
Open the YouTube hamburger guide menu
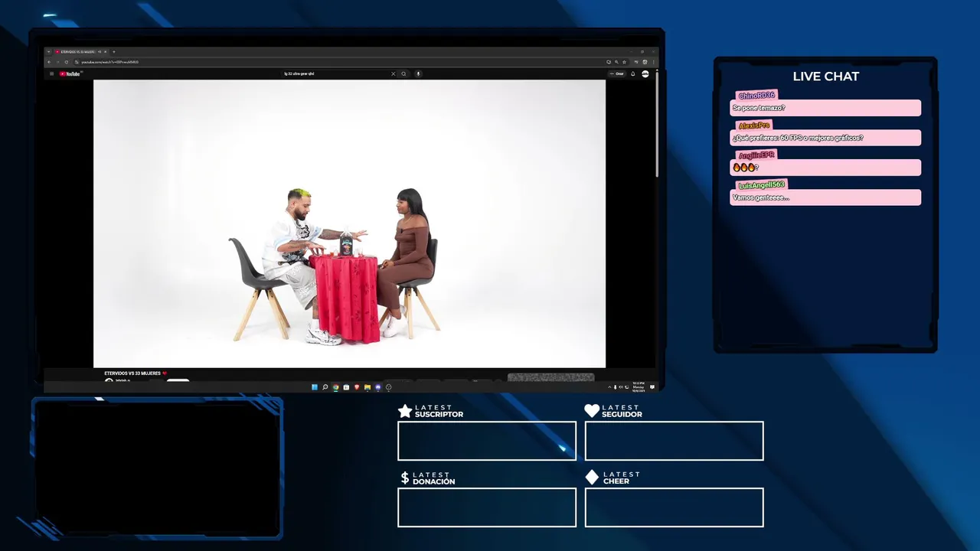click(x=52, y=74)
